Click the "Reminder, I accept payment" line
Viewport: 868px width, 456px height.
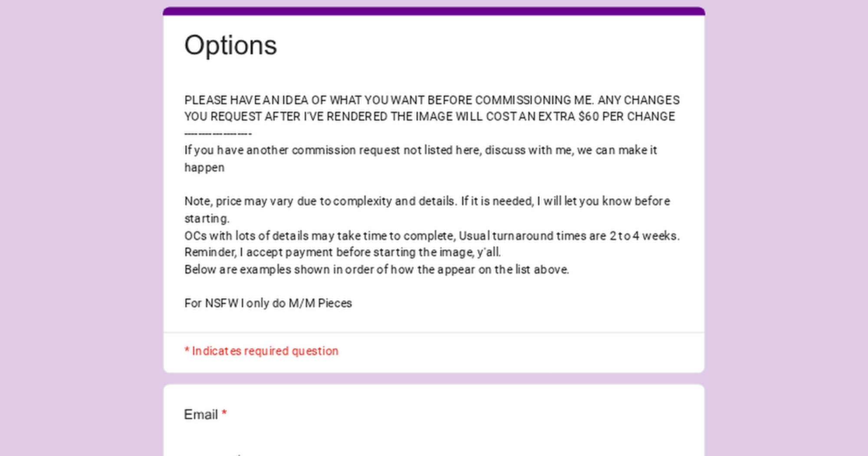tap(342, 252)
